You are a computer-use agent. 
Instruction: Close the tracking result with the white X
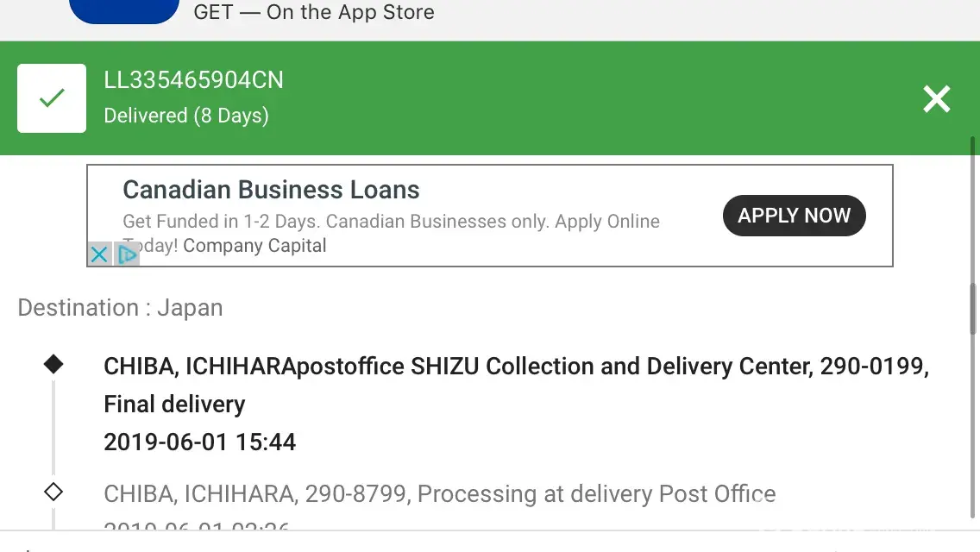(x=936, y=99)
